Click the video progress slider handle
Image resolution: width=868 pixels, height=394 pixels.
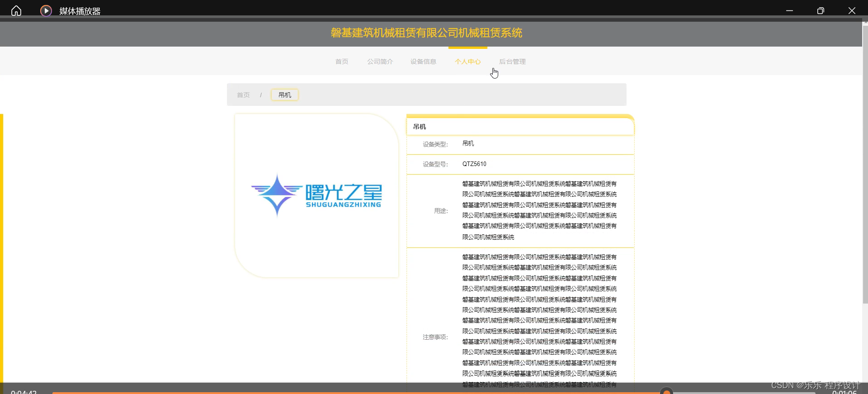coord(666,391)
